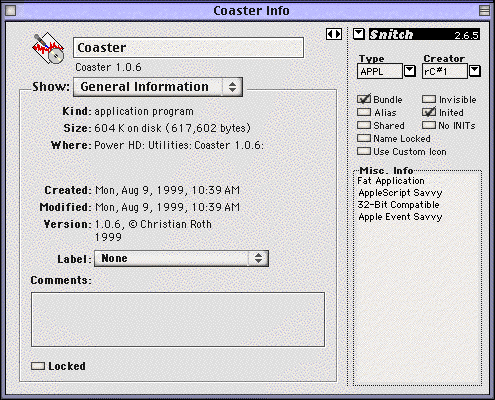
Task: Click the Apple Event Savvy entry
Action: pyautogui.click(x=400, y=217)
